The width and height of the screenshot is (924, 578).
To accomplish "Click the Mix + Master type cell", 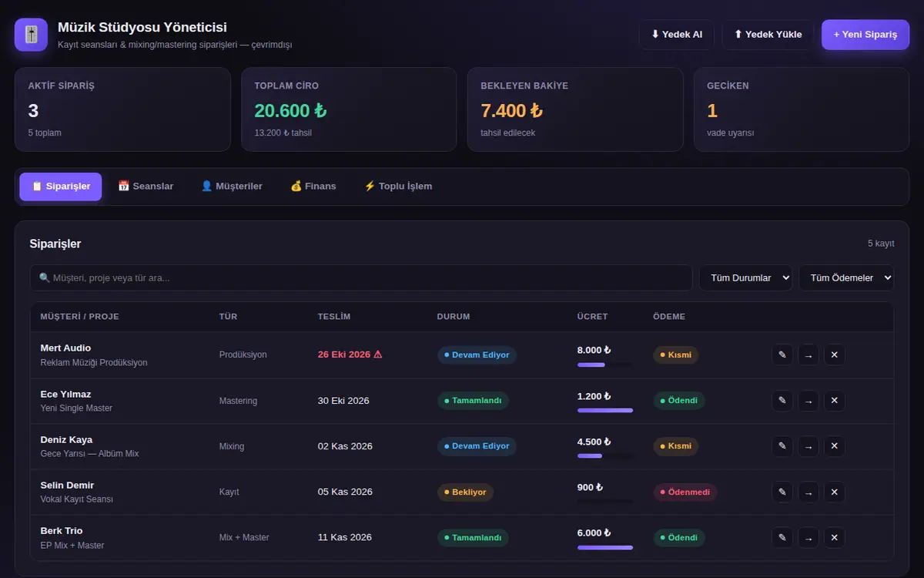I will tap(244, 537).
